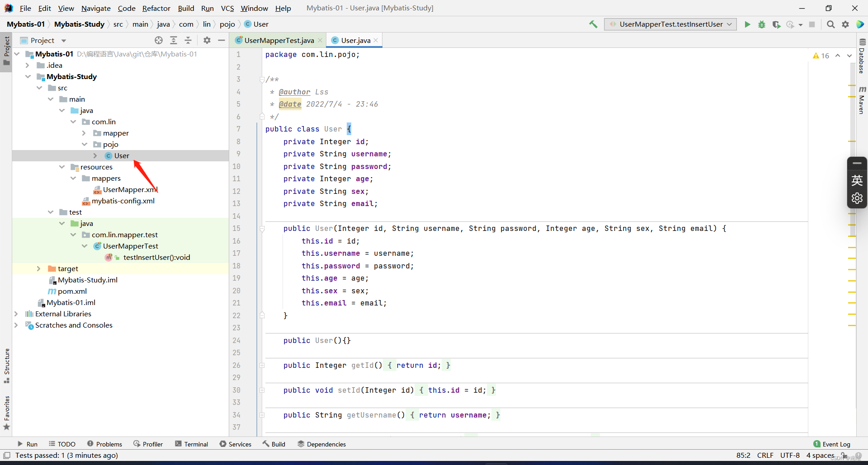868x465 pixels.
Task: Click Collapse All in Project panel
Action: click(x=188, y=40)
